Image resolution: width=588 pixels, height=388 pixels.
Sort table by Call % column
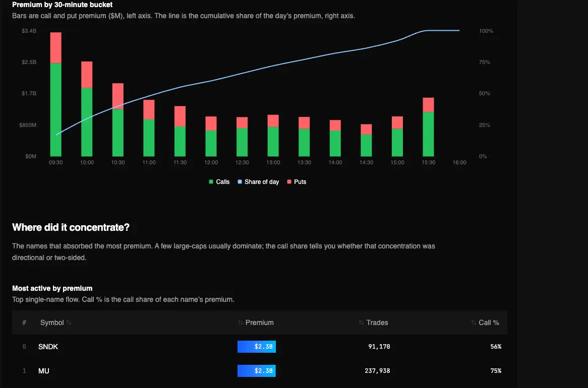[485, 323]
